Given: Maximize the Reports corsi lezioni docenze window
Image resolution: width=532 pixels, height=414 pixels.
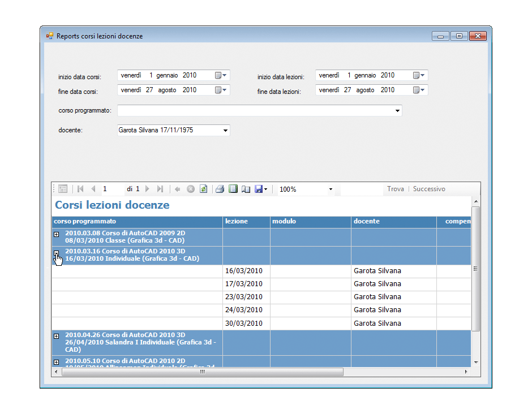Looking at the screenshot, I should (459, 36).
